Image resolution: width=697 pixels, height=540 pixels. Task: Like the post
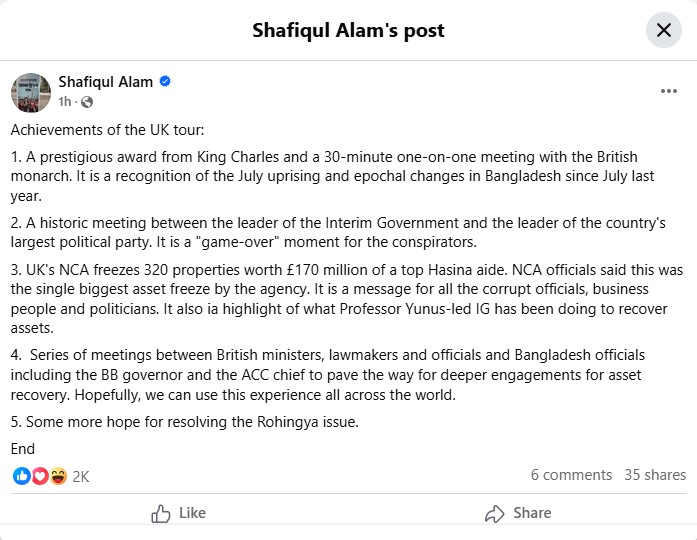178,513
